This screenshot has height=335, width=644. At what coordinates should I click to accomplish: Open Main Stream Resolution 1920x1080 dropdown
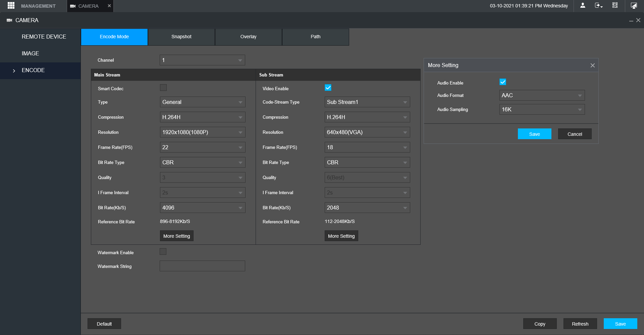203,132
